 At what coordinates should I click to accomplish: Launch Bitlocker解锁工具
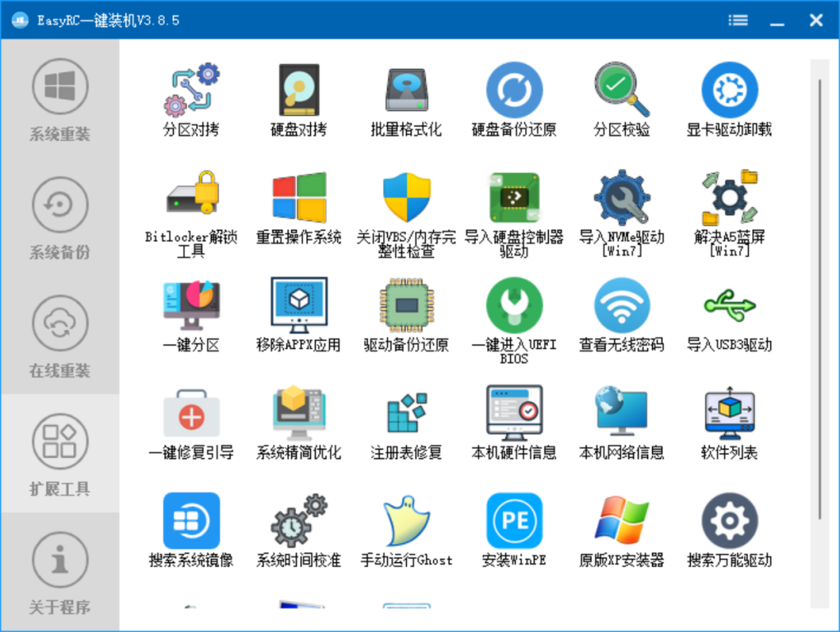click(191, 214)
